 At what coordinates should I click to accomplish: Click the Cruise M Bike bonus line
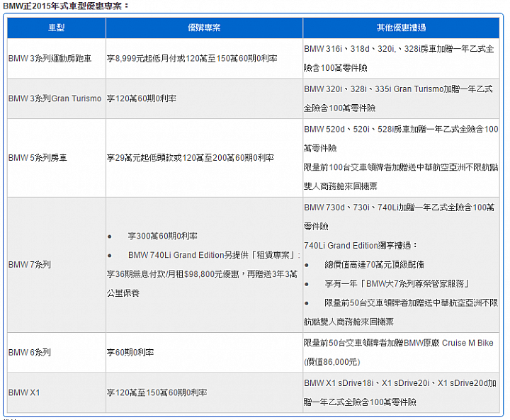click(x=398, y=344)
